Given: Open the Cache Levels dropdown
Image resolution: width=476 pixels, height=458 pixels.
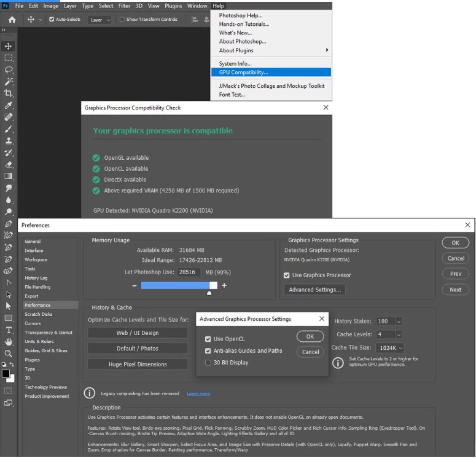Looking at the screenshot, I should 399,334.
